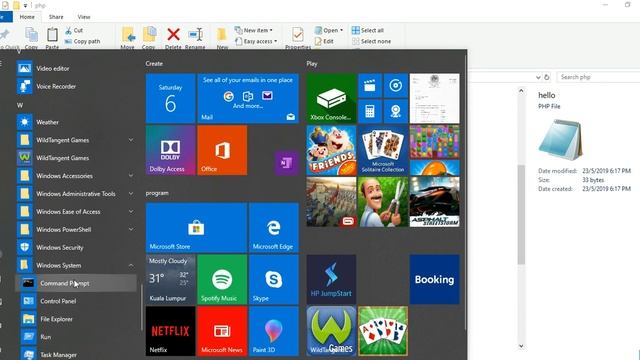The image size is (640, 360).
Task: Click the Rename ribbon button
Action: (x=195, y=38)
